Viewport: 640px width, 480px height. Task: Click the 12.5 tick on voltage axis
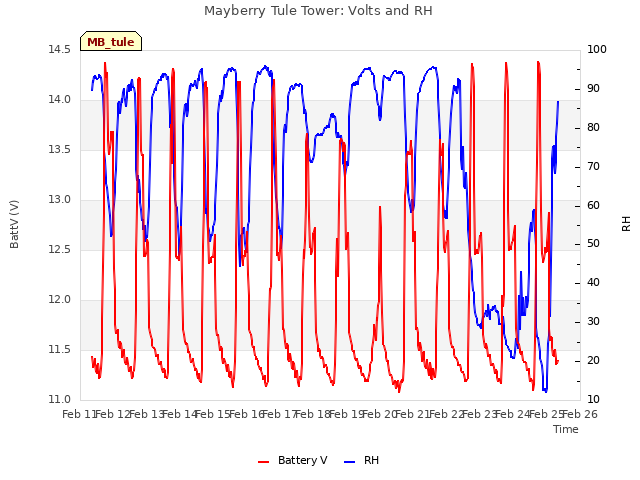click(59, 249)
